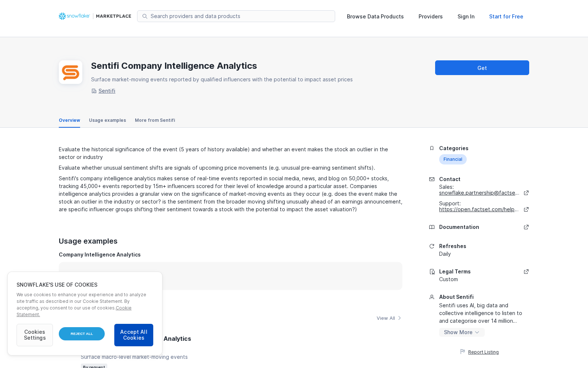Open the More from Sentifi tab
The image size is (588, 368).
click(x=155, y=120)
